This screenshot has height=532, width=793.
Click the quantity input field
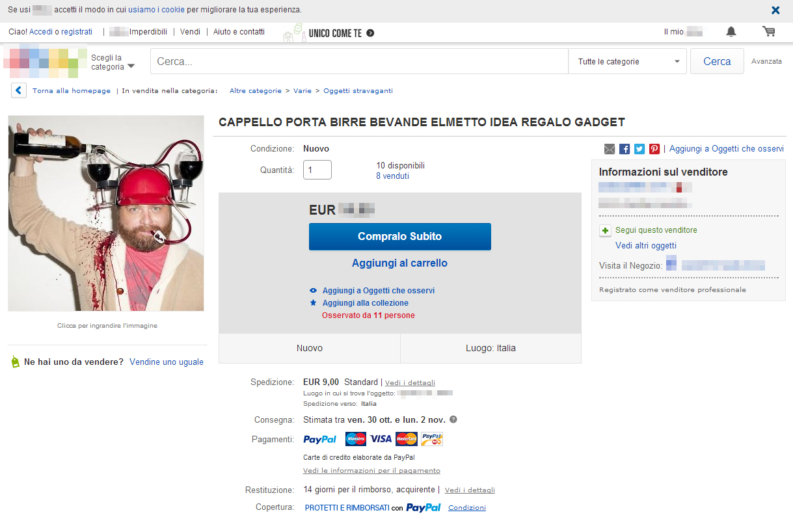317,170
